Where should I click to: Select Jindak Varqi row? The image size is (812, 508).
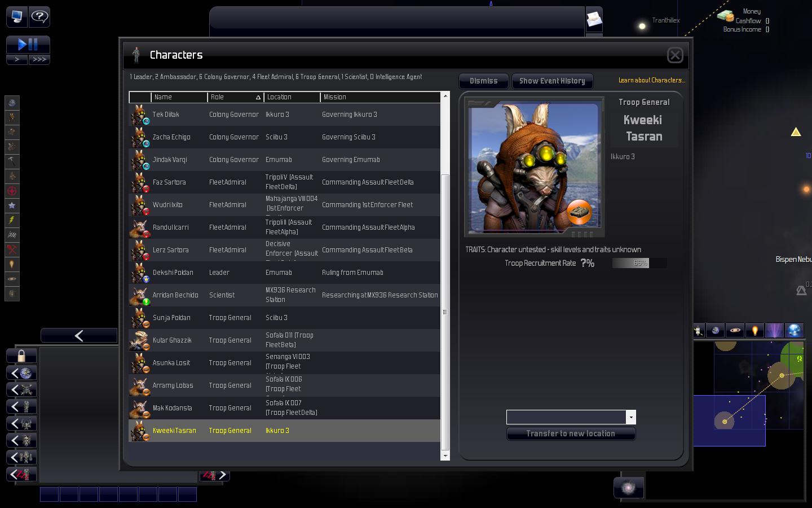[284, 160]
